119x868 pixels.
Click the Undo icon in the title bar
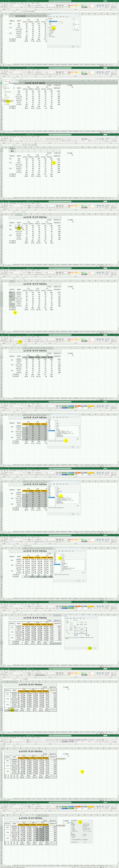coord(3,1)
